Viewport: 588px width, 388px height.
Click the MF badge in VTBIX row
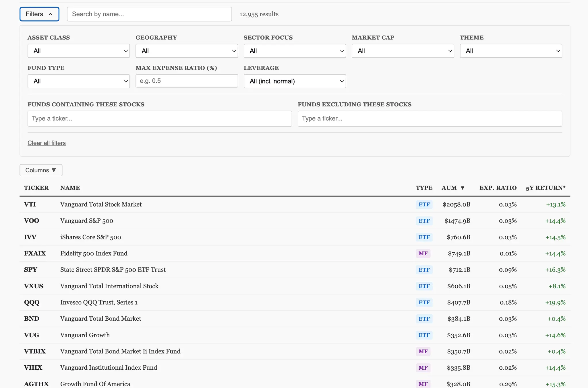[423, 352]
